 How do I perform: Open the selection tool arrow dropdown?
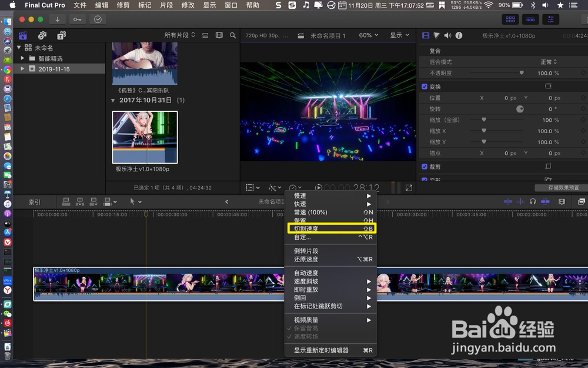136,201
